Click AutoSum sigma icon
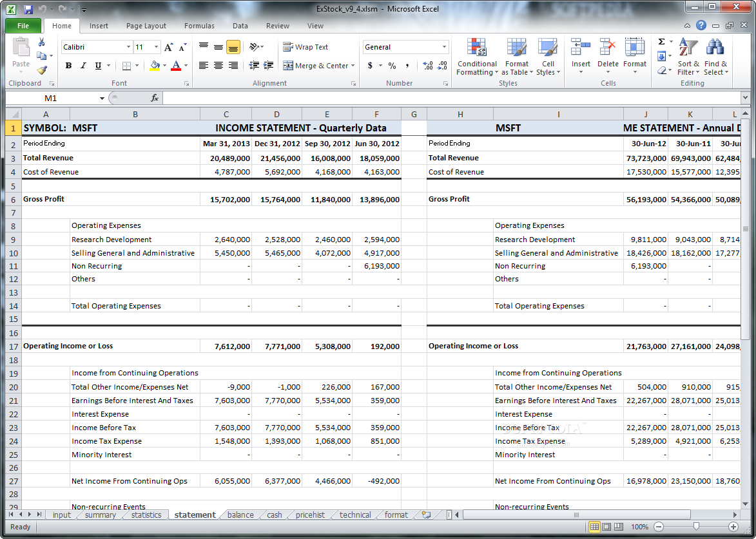 (661, 42)
